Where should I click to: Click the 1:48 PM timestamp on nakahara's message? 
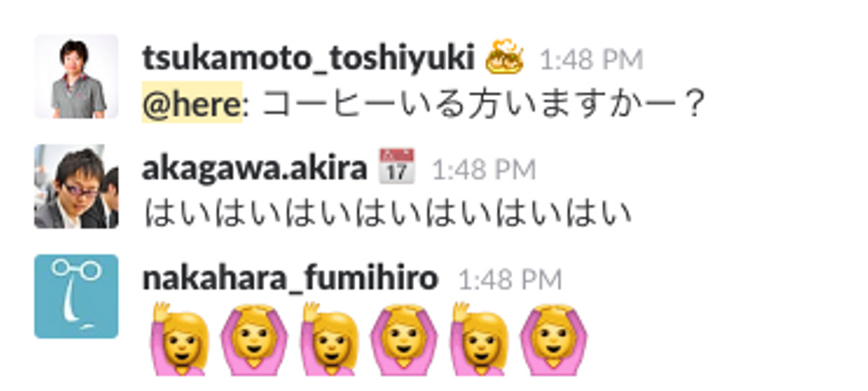(x=510, y=280)
